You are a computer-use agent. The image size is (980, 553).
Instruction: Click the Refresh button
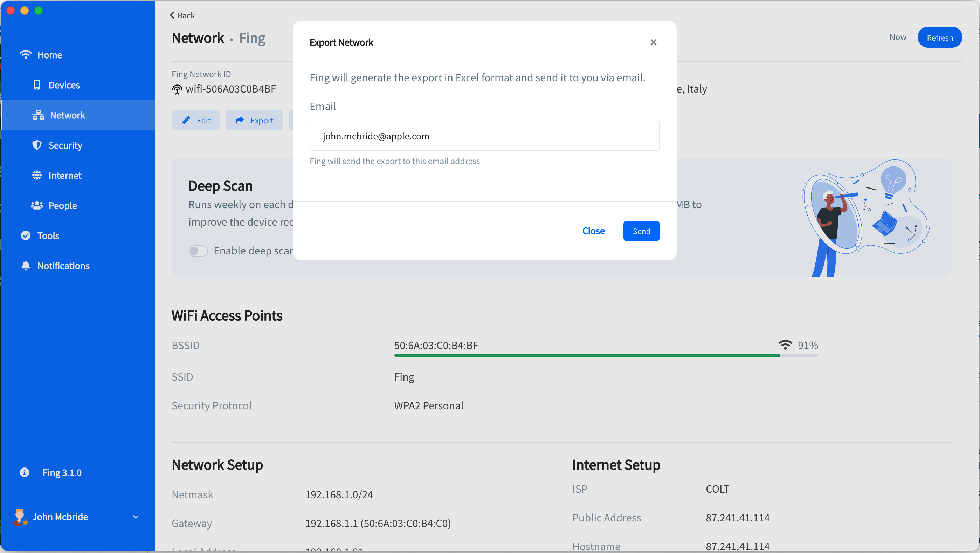(x=940, y=37)
